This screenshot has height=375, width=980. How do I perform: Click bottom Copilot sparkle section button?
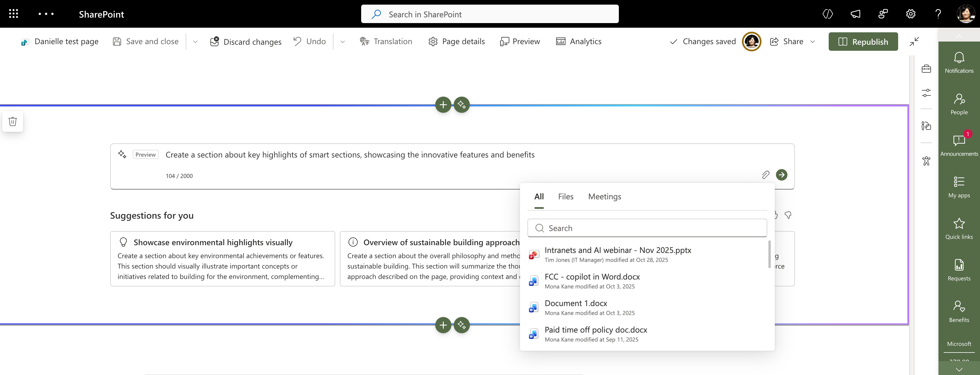click(x=461, y=325)
